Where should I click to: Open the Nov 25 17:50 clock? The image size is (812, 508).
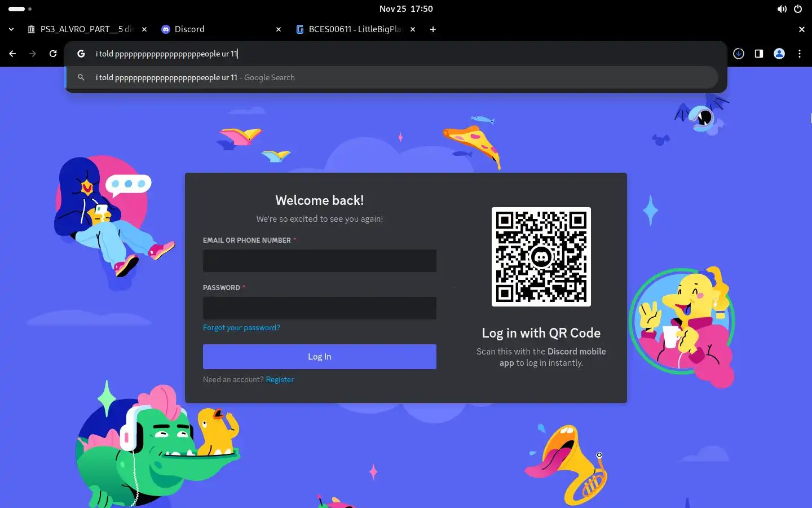(x=406, y=9)
